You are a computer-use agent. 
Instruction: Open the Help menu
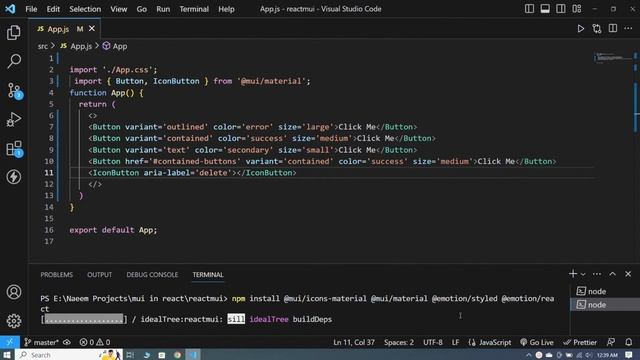pyautogui.click(x=226, y=9)
